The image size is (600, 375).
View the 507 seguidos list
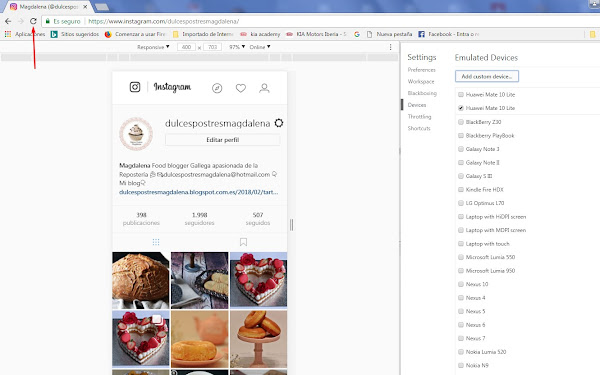click(x=258, y=219)
